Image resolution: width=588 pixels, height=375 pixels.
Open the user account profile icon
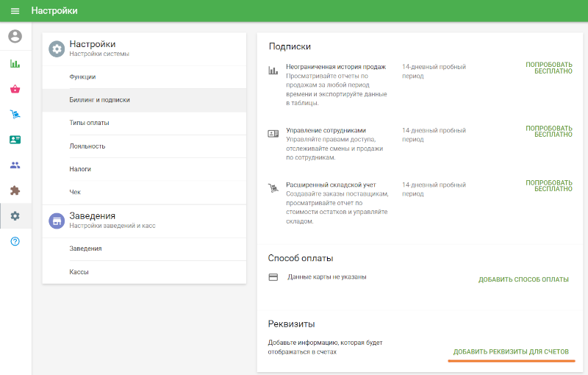(15, 35)
